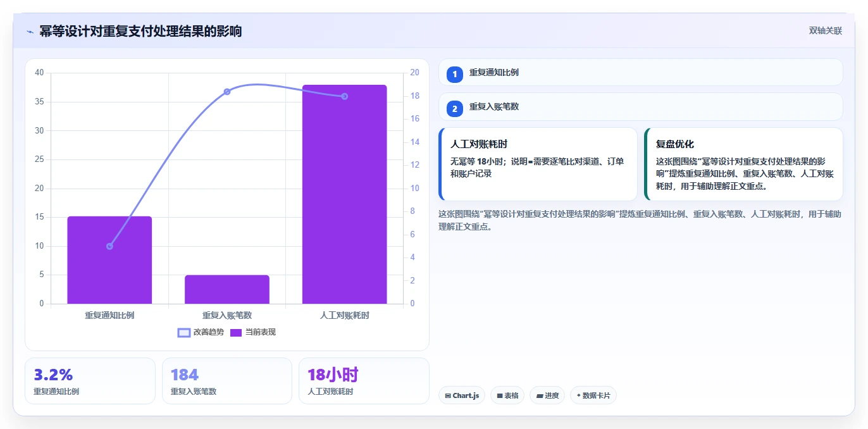Click x-axis label 重复通知比例
Viewport: 868px width, 429px height.
[x=109, y=315]
